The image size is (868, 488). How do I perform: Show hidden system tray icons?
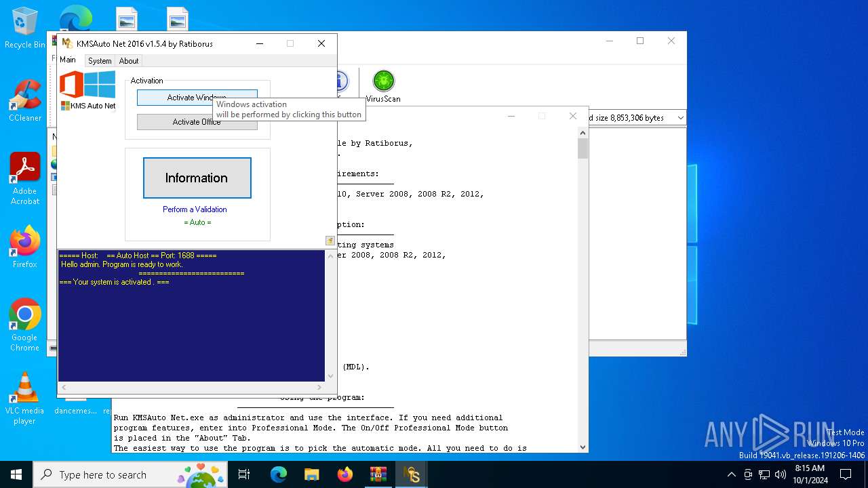tap(731, 474)
